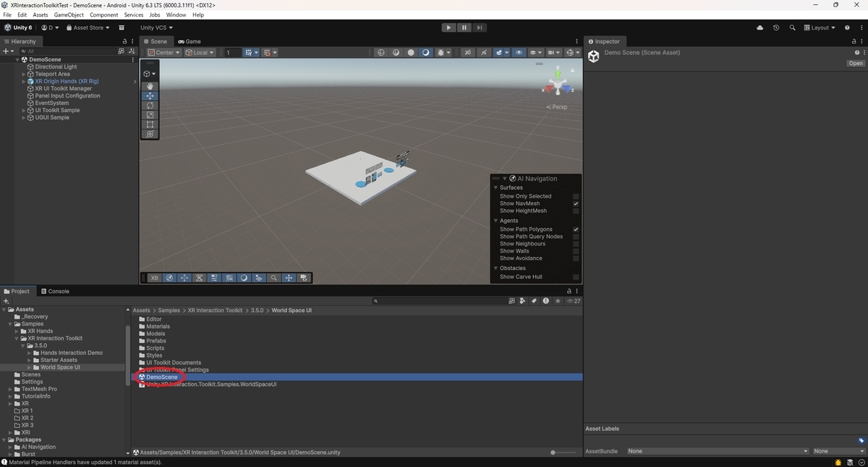Screen dimensions: 868x467
Task: Select Directional Light in Hierarchy
Action: [56, 67]
